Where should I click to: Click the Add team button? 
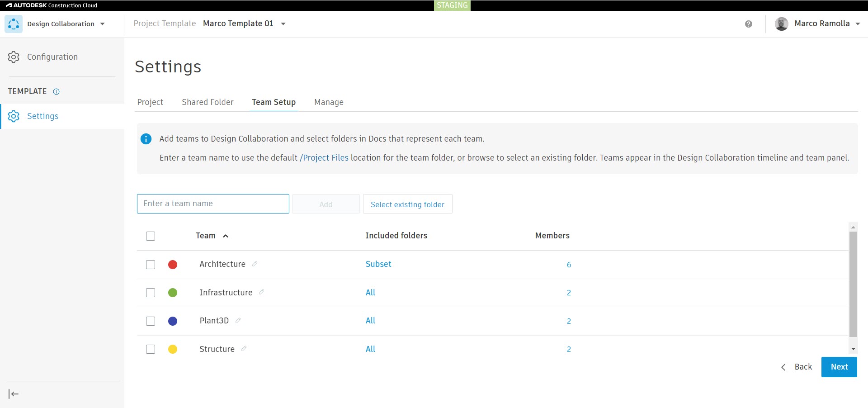click(326, 204)
